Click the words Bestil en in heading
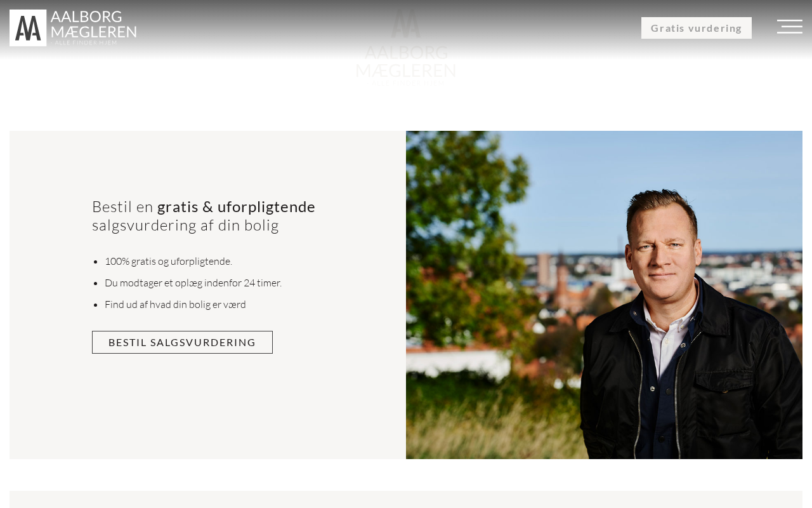Viewport: 812px width, 508px height. [122, 206]
